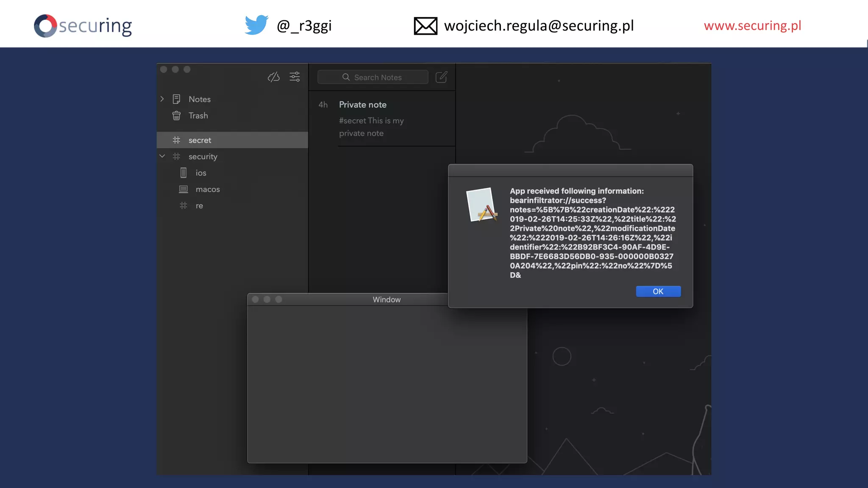Click the @_r3ggi Twitter handle

point(304,25)
